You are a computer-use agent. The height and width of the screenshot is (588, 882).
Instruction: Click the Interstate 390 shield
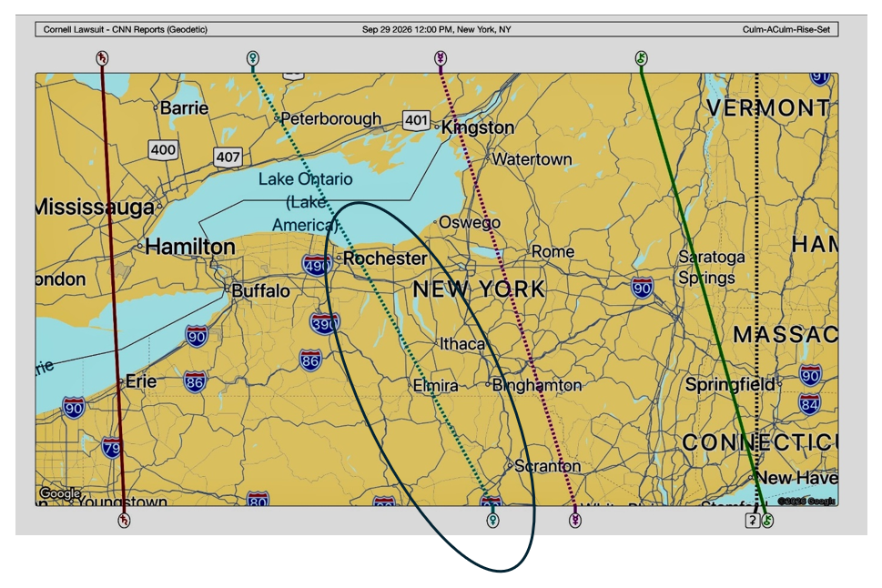click(325, 323)
